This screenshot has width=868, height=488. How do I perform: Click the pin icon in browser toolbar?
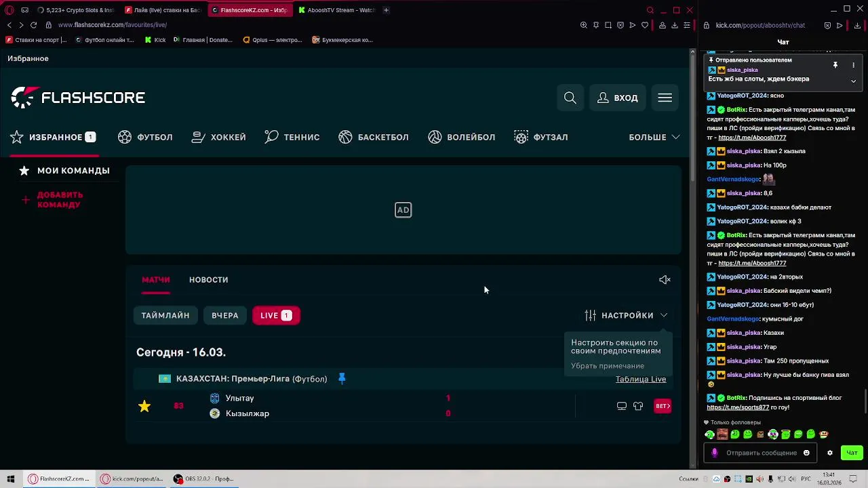[x=596, y=25]
